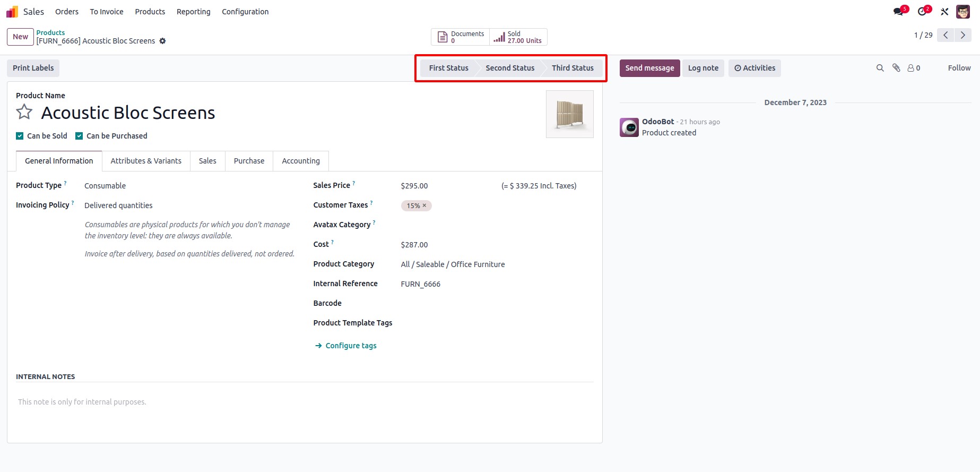This screenshot has width=980, height=472.
Task: Switch to the Attributes & Variants tab
Action: click(146, 161)
